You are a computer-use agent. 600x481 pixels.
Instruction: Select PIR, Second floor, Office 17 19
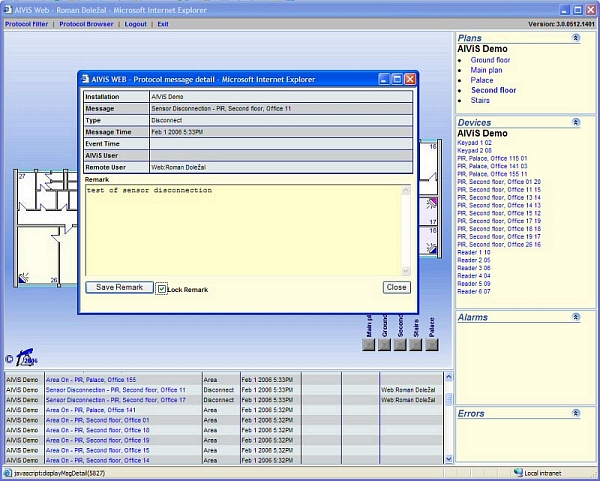point(499,221)
